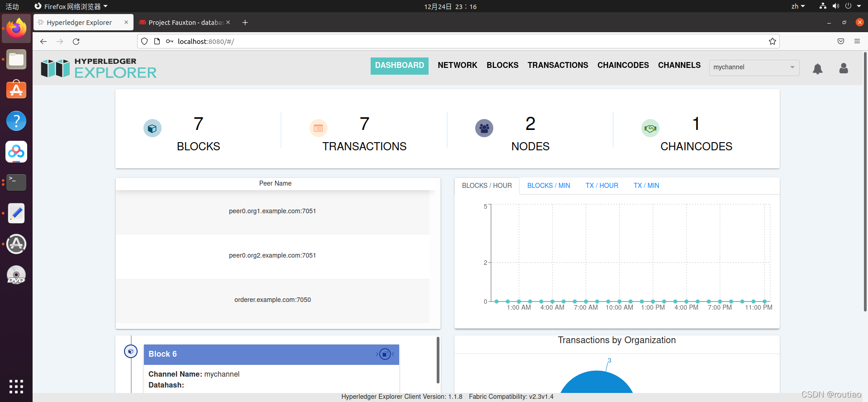The width and height of the screenshot is (868, 402).
Task: Switch to the TX / MIN tab
Action: (646, 186)
